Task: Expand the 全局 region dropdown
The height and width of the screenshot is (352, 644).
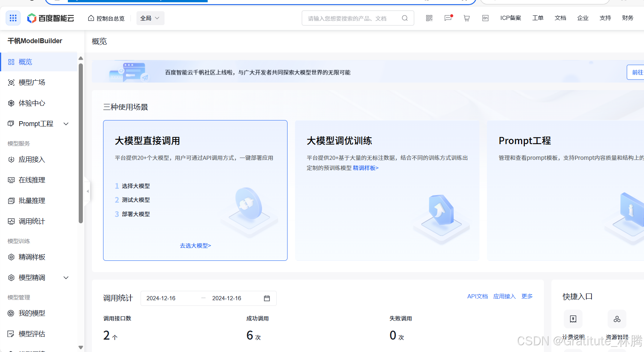Action: pos(150,18)
